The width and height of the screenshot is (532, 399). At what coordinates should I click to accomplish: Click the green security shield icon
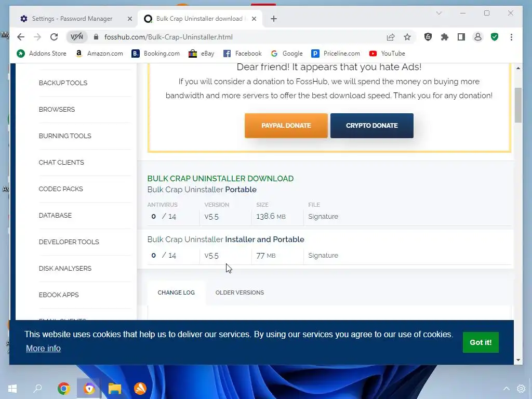(x=495, y=37)
